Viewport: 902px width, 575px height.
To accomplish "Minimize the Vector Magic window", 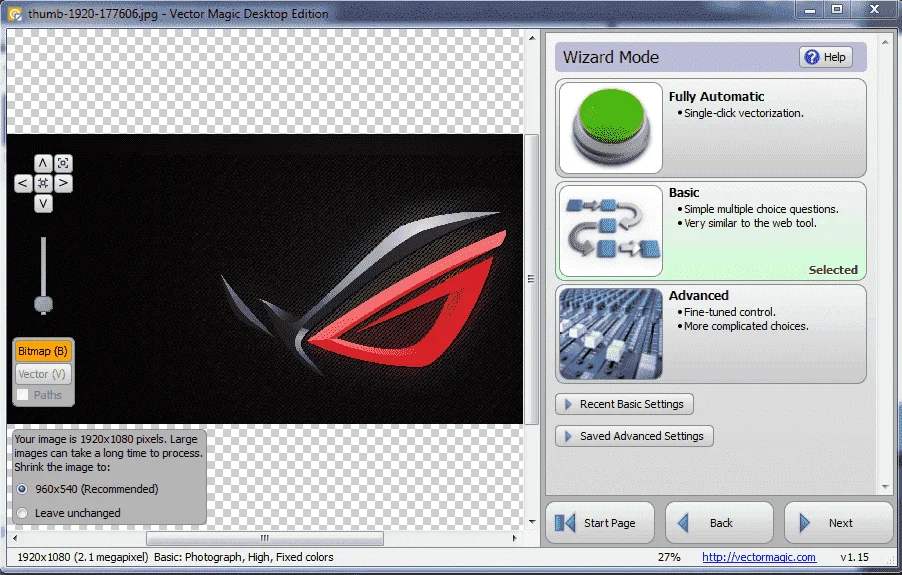I will [x=810, y=9].
